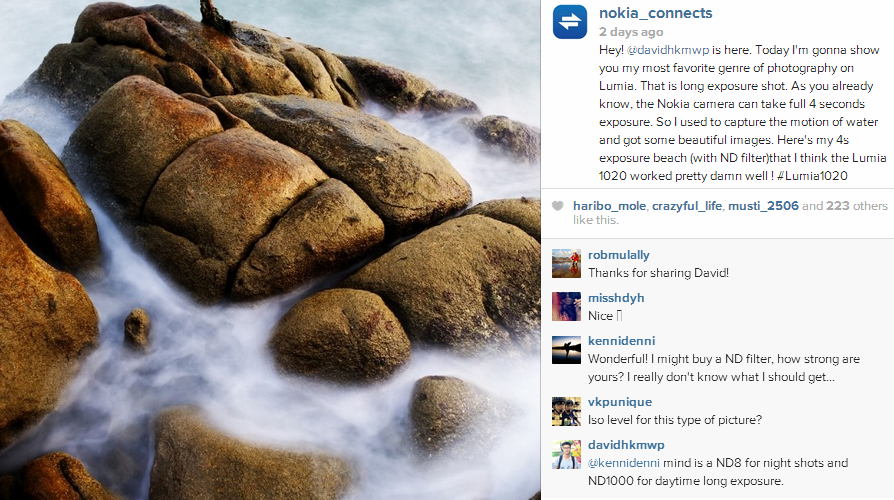View musti_2506's profile from likes
This screenshot has width=894, height=500.
coord(763,206)
